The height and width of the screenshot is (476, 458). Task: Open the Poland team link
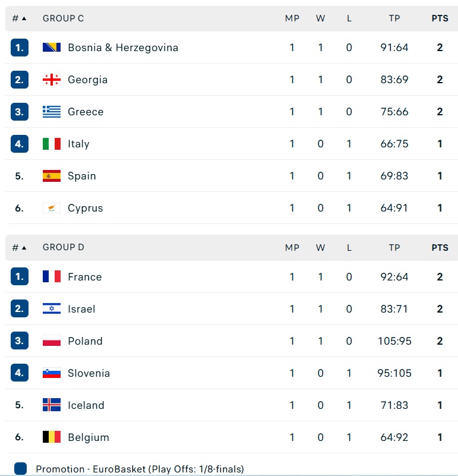[x=86, y=341]
